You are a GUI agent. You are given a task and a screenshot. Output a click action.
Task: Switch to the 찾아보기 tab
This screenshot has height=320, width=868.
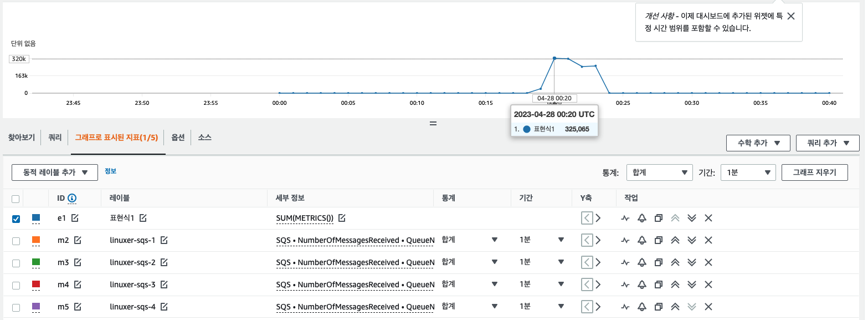[x=21, y=138]
